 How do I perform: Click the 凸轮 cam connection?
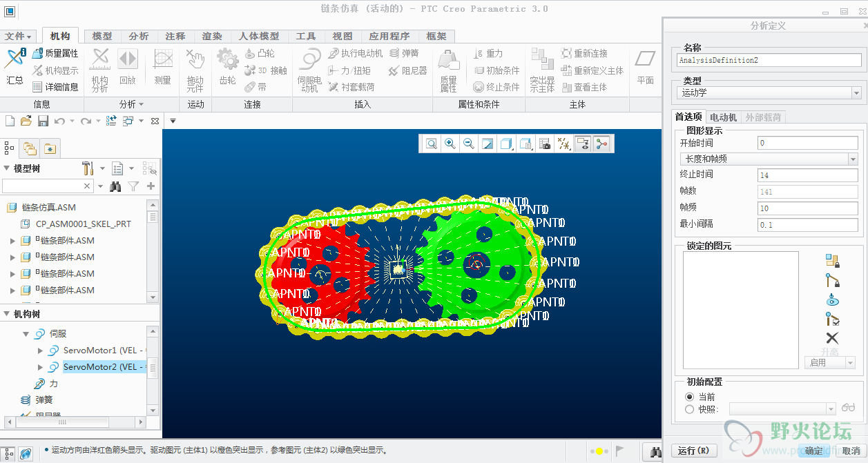tap(260, 53)
